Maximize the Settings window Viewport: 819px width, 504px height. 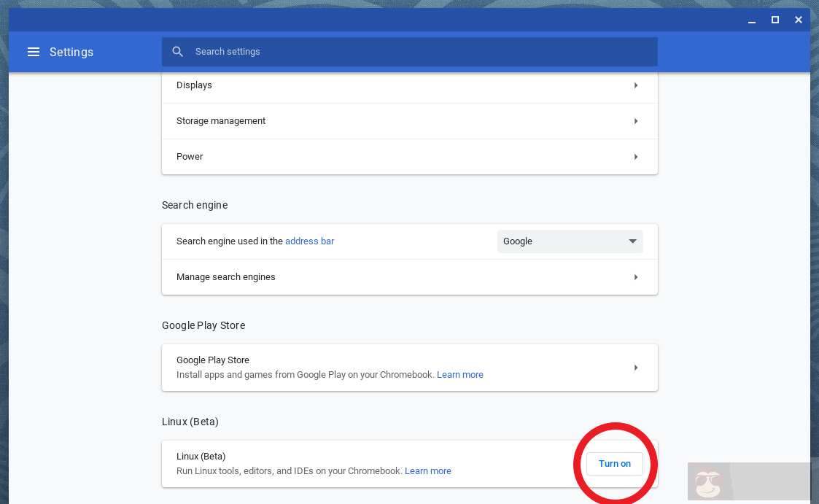point(775,20)
